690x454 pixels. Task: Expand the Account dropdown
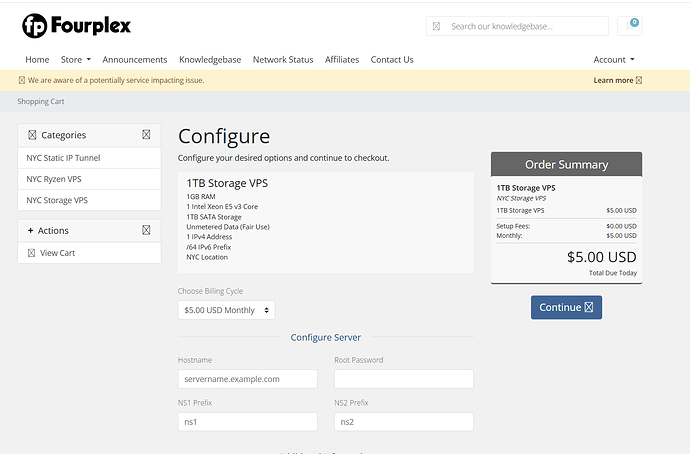pos(614,59)
